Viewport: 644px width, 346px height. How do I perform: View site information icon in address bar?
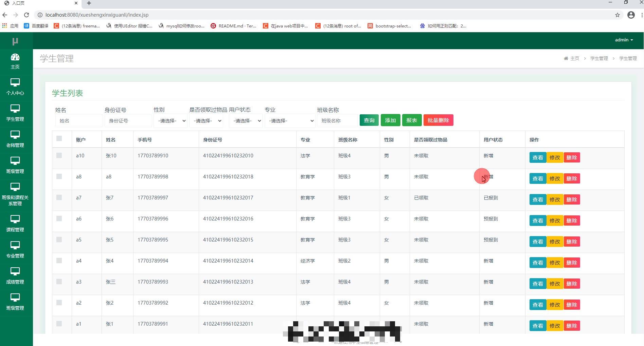point(40,15)
